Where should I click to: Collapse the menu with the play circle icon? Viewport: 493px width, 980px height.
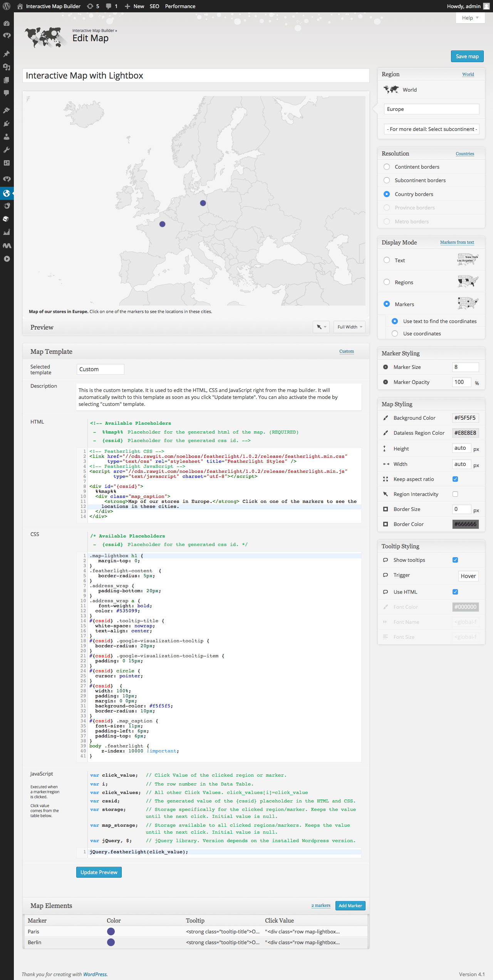7,259
